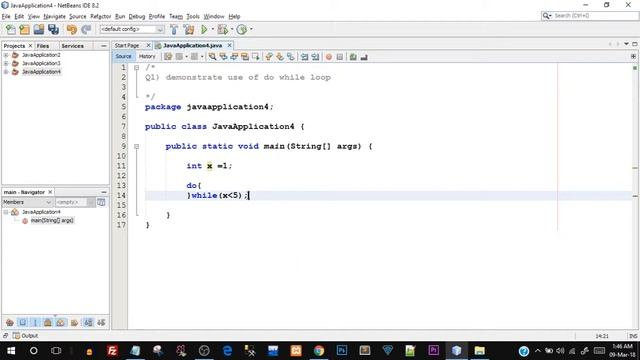640x360 pixels.
Task: Select JavaApplication3 in the Projects tree
Action: pyautogui.click(x=41, y=64)
